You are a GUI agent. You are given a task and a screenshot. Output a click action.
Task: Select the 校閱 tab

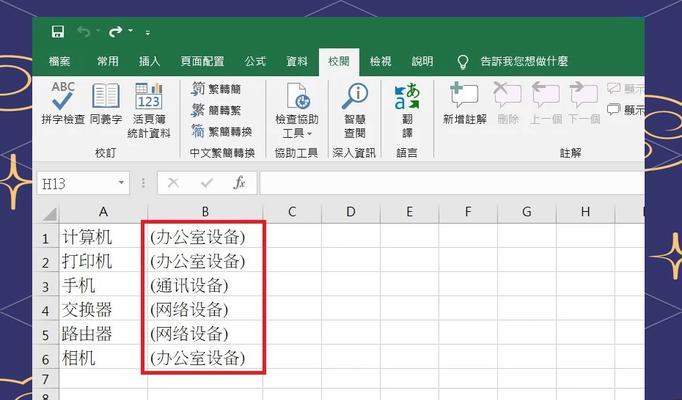(x=339, y=61)
